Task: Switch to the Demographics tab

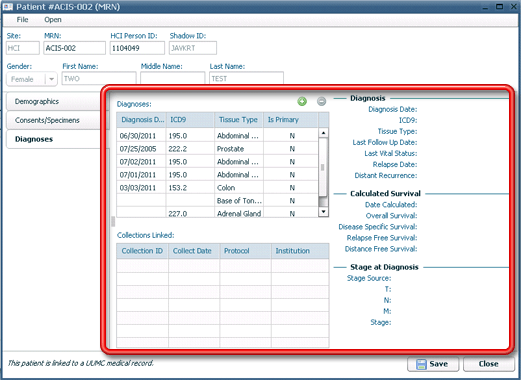Action: tap(53, 101)
